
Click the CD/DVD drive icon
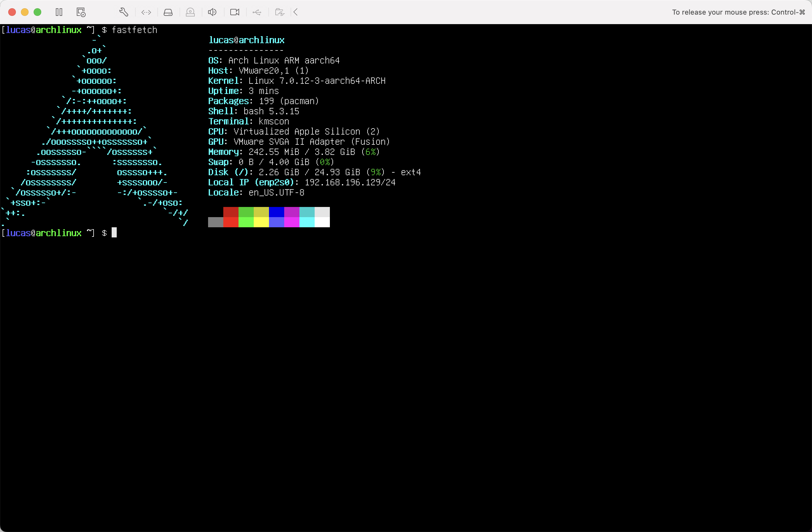pyautogui.click(x=190, y=12)
